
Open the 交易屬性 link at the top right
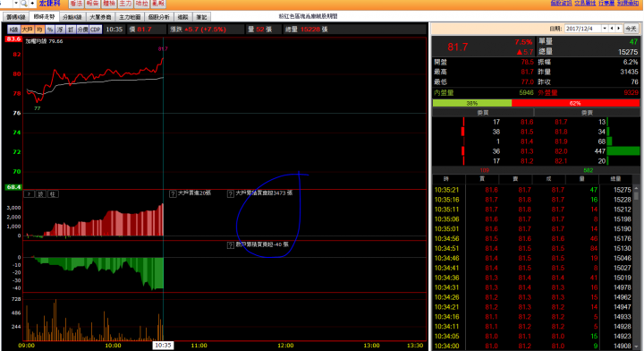[585, 3]
